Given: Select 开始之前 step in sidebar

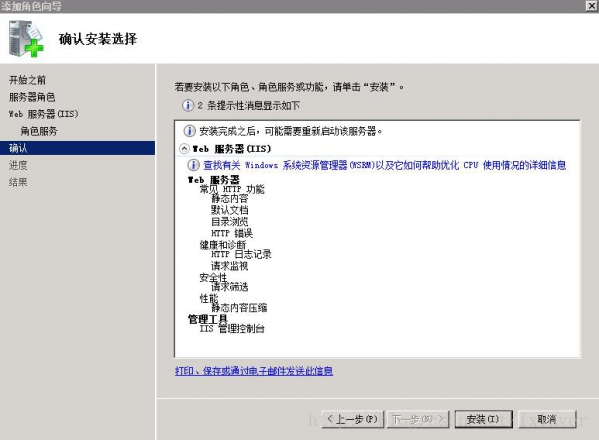Looking at the screenshot, I should pyautogui.click(x=28, y=80).
